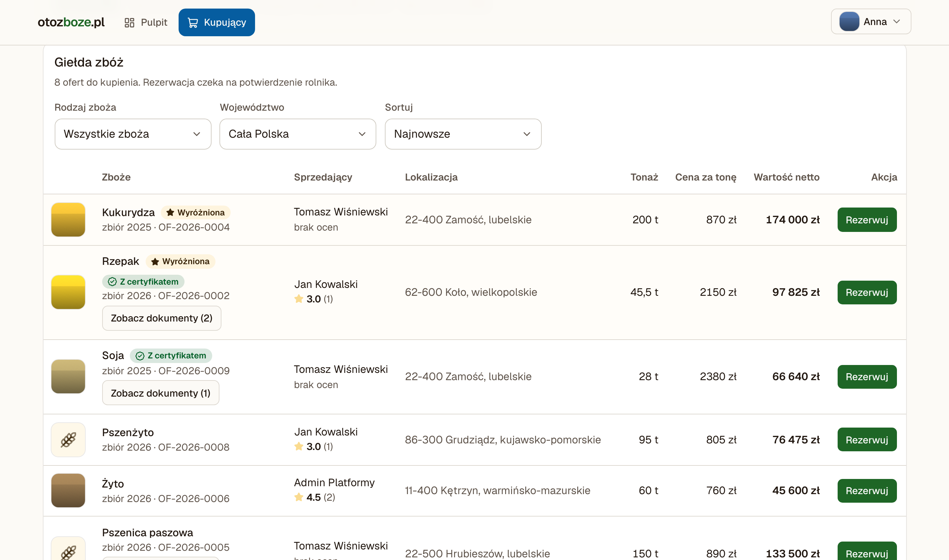Click the Rzepak Z certyfikatem badge

(x=143, y=282)
